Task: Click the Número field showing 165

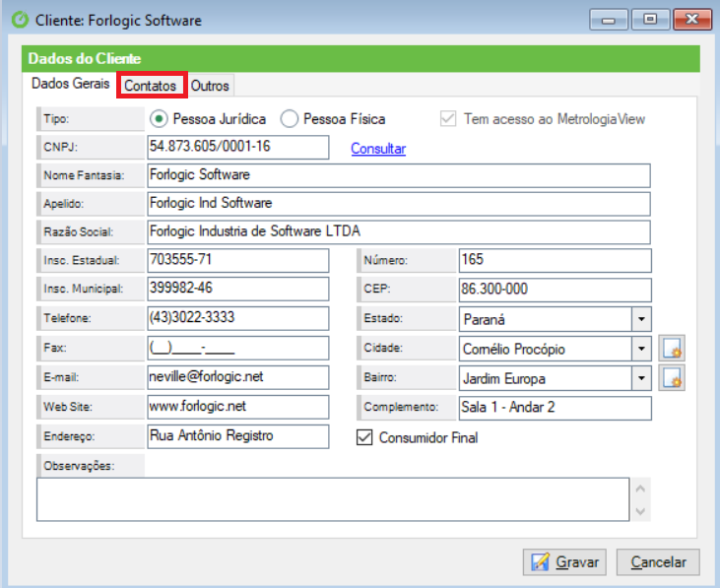Action: [x=556, y=261]
